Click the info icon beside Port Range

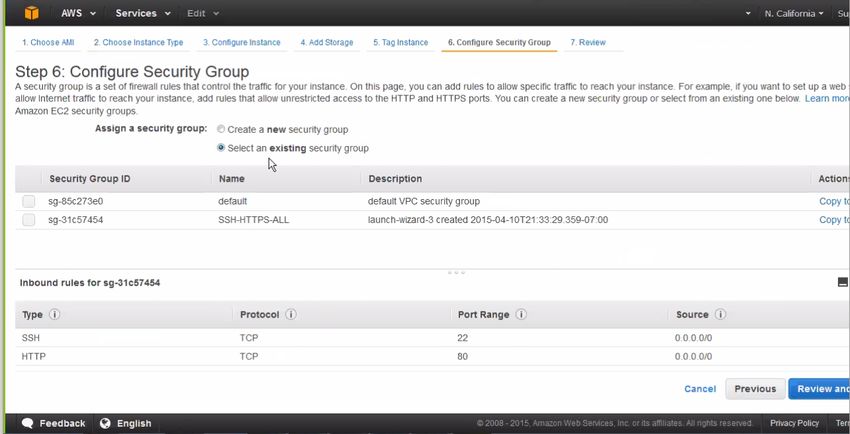click(x=521, y=314)
